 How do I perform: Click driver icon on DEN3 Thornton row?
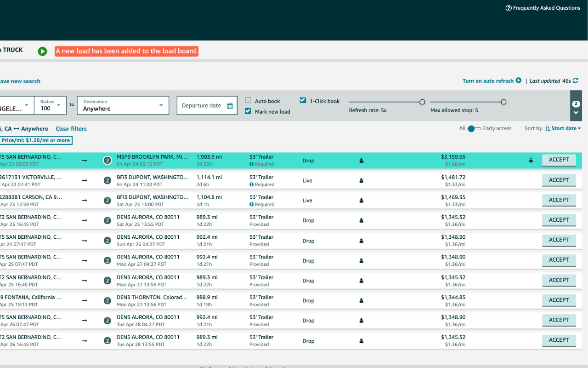click(362, 301)
